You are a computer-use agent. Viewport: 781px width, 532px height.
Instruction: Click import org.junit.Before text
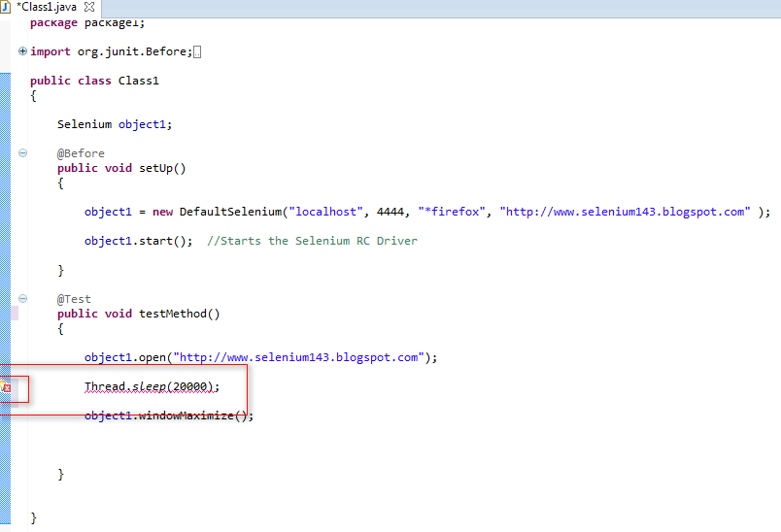pyautogui.click(x=111, y=51)
